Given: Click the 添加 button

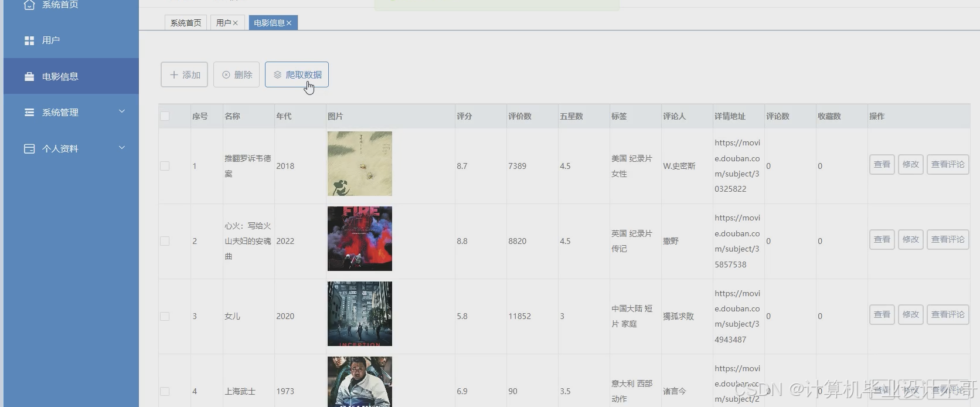Looking at the screenshot, I should pyautogui.click(x=185, y=75).
